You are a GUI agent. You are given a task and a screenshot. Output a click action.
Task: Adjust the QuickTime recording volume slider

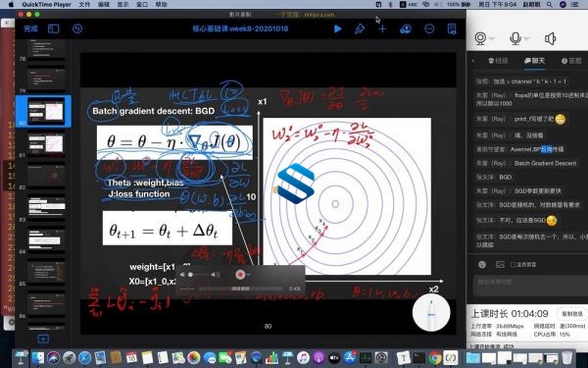click(199, 275)
